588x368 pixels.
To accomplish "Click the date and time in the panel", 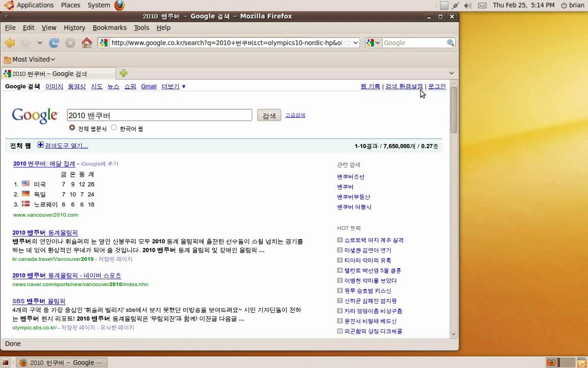I will pyautogui.click(x=524, y=5).
